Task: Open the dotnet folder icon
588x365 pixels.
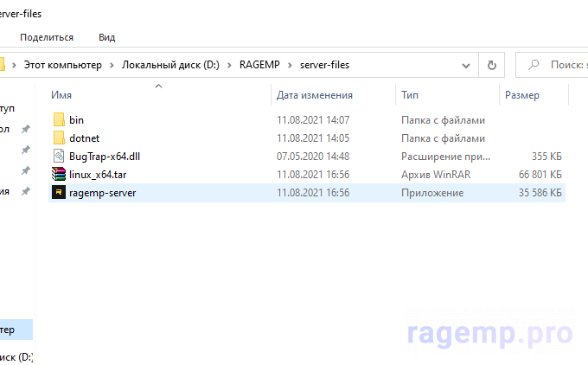Action: click(x=59, y=138)
